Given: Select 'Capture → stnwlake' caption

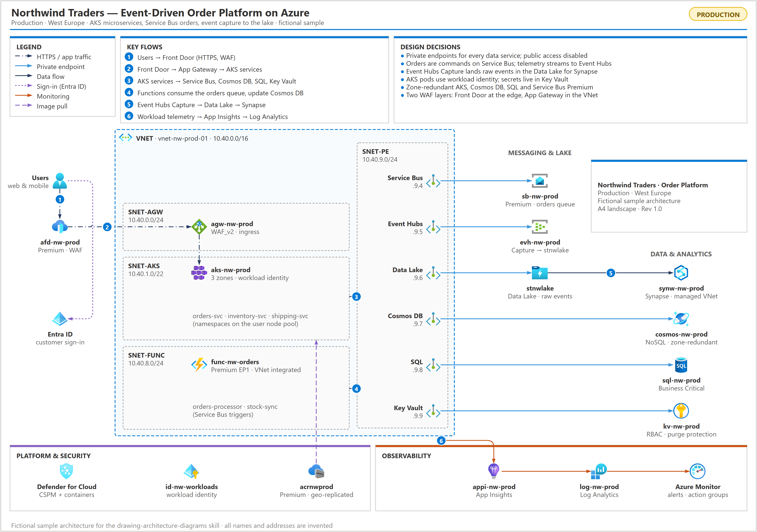Looking at the screenshot, I should 540,250.
